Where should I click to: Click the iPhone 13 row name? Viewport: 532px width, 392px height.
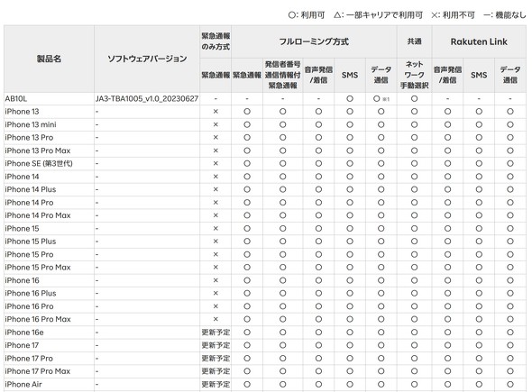pos(22,112)
